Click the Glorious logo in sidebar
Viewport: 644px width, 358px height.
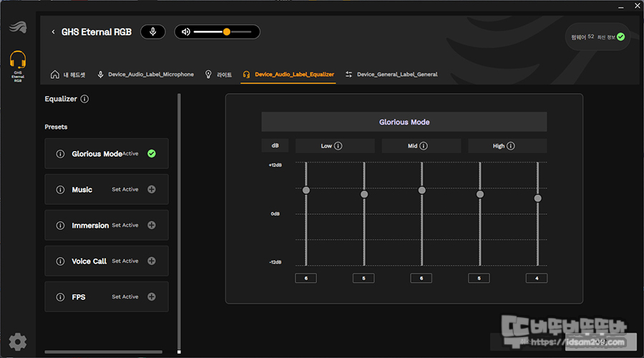point(18,27)
